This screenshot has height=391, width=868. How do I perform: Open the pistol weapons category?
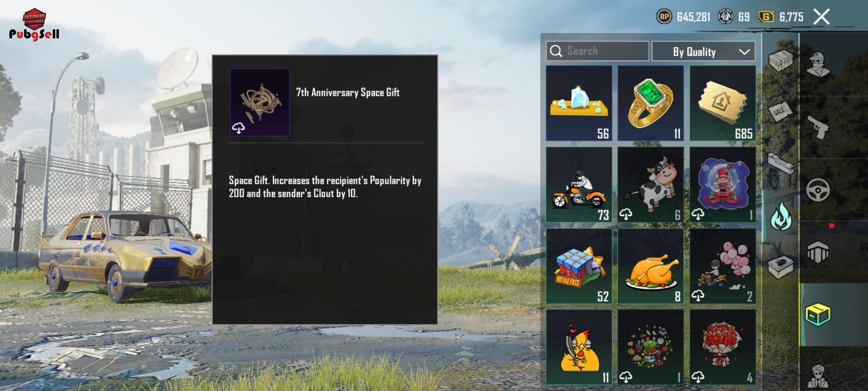click(x=818, y=127)
